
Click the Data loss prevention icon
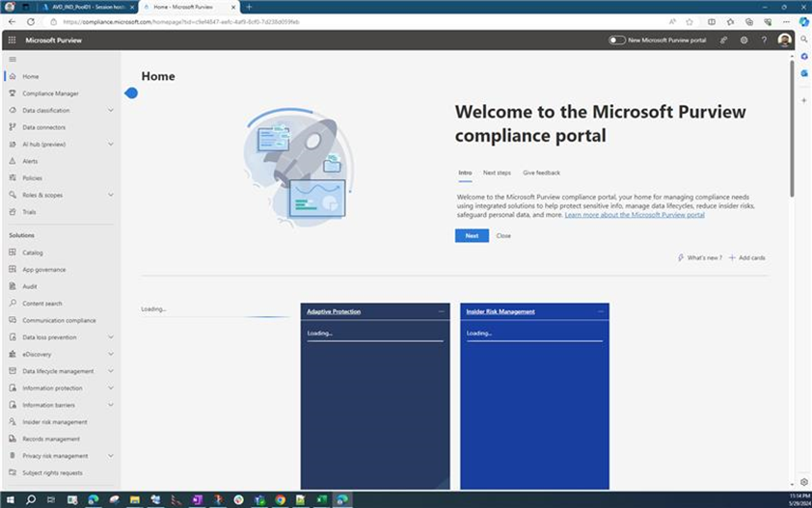tap(13, 337)
